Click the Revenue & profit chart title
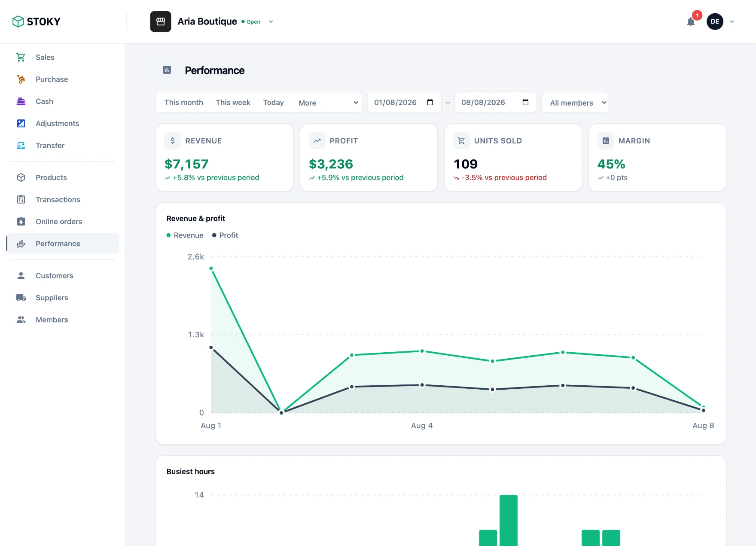Image resolution: width=756 pixels, height=546 pixels. point(195,218)
